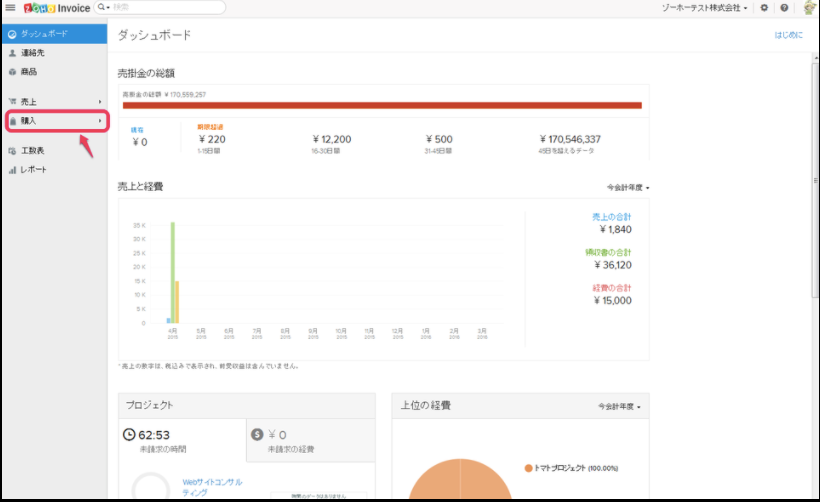The height and width of the screenshot is (502, 820).
Task: Click the トマトプロジェクト orange legend dot
Action: 528,468
